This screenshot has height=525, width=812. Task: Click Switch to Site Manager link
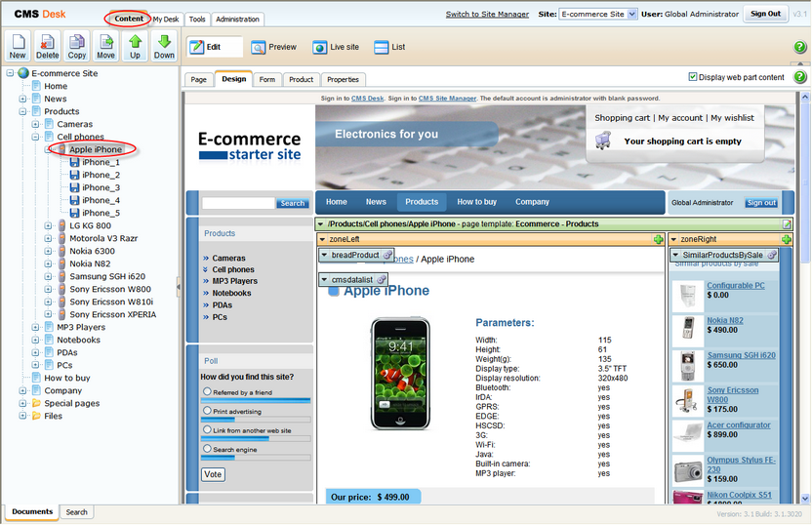[487, 14]
